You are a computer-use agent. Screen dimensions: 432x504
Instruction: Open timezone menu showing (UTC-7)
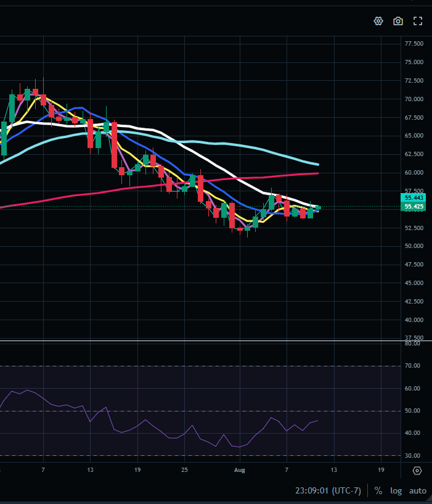328,491
